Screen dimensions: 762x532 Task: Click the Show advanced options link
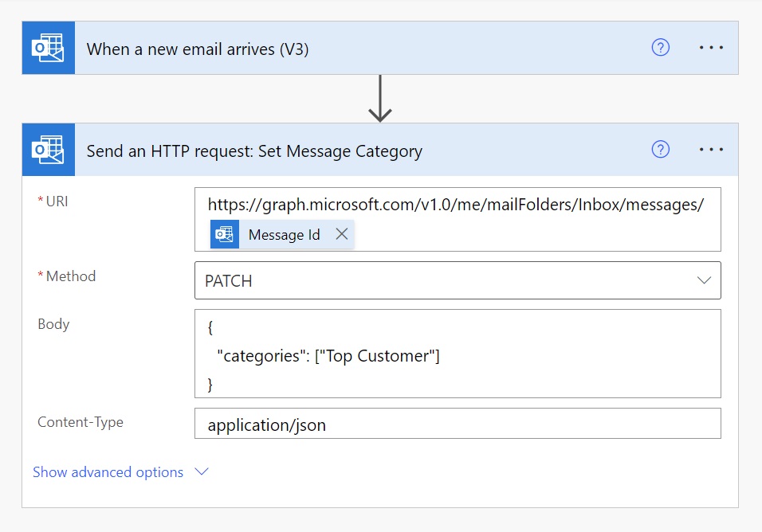click(x=108, y=471)
